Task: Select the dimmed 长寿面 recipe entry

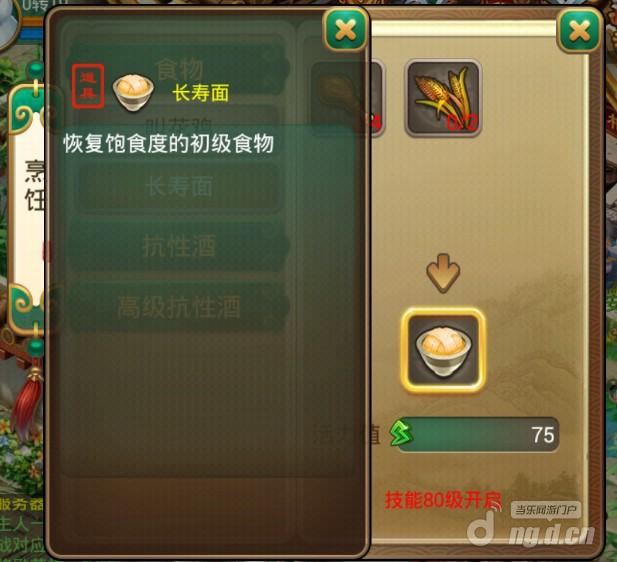Action: [x=179, y=187]
